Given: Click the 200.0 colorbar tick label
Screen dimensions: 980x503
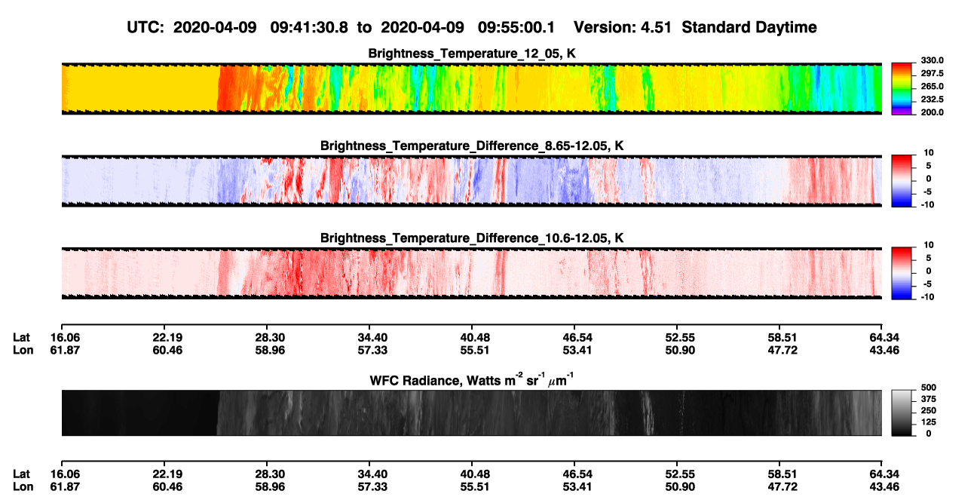Looking at the screenshot, I should [932, 112].
